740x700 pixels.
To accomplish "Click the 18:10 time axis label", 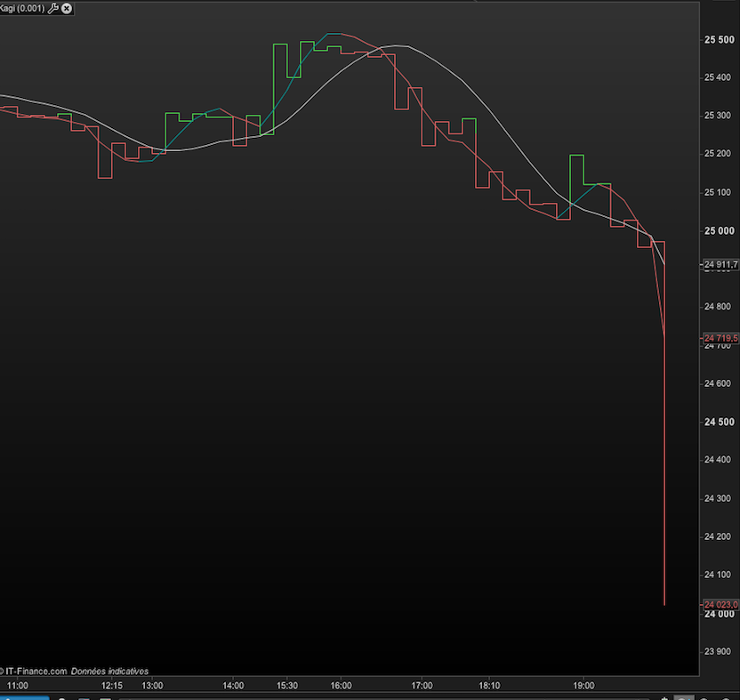I will (x=489, y=686).
